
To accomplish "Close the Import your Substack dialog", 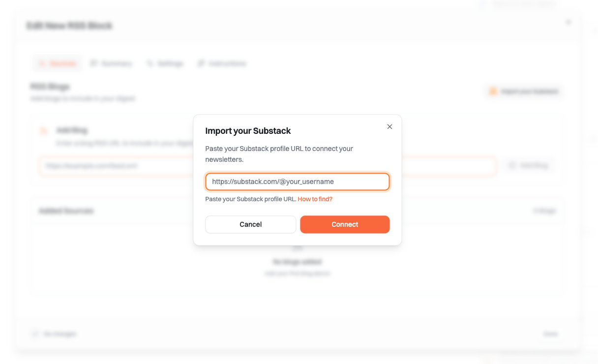I will pyautogui.click(x=389, y=127).
